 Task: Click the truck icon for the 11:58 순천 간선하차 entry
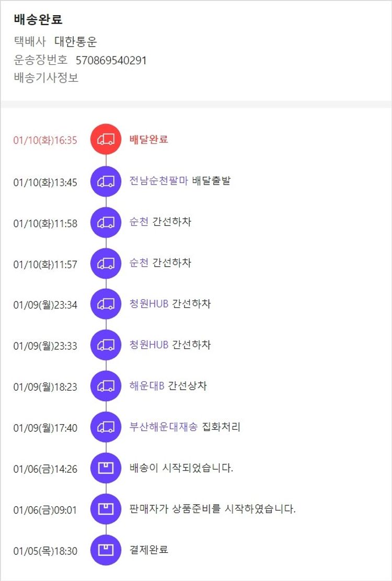[x=106, y=222]
